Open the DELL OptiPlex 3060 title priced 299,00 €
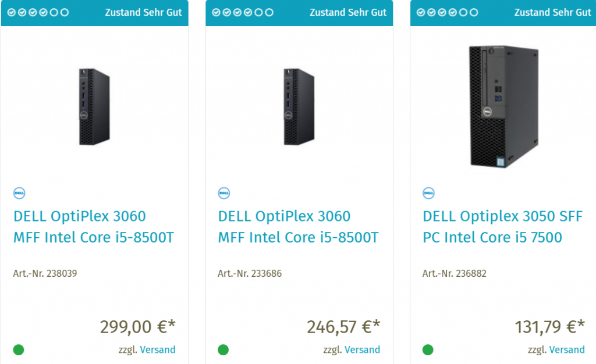This screenshot has height=364, width=596. coord(93,227)
